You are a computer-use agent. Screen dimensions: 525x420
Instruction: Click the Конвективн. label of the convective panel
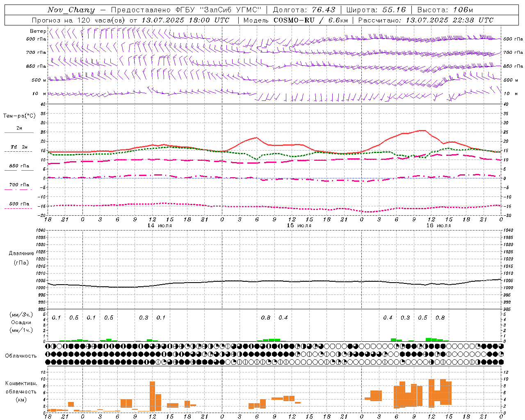(21, 383)
